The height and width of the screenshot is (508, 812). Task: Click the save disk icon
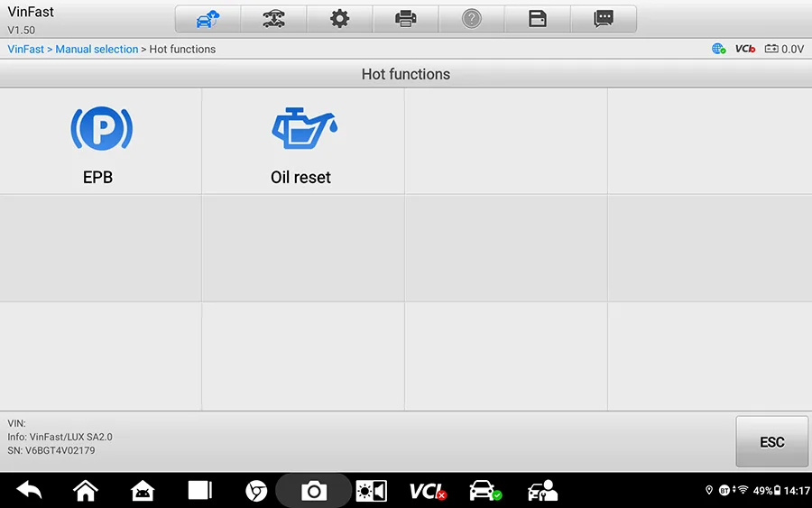[538, 19]
